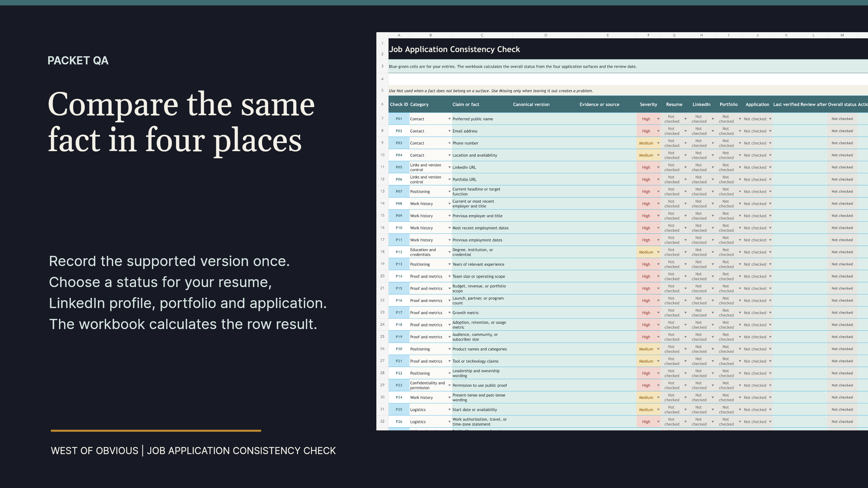Select 'Team size or operating scope' cell
The height and width of the screenshot is (488, 868).
(x=482, y=277)
